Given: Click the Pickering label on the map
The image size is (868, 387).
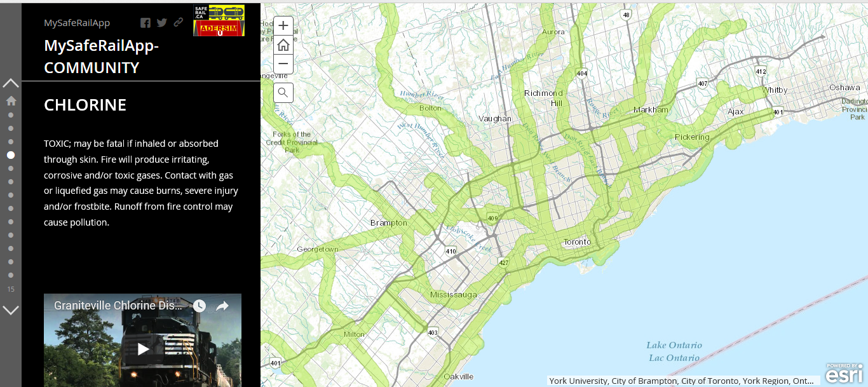Looking at the screenshot, I should click(692, 137).
